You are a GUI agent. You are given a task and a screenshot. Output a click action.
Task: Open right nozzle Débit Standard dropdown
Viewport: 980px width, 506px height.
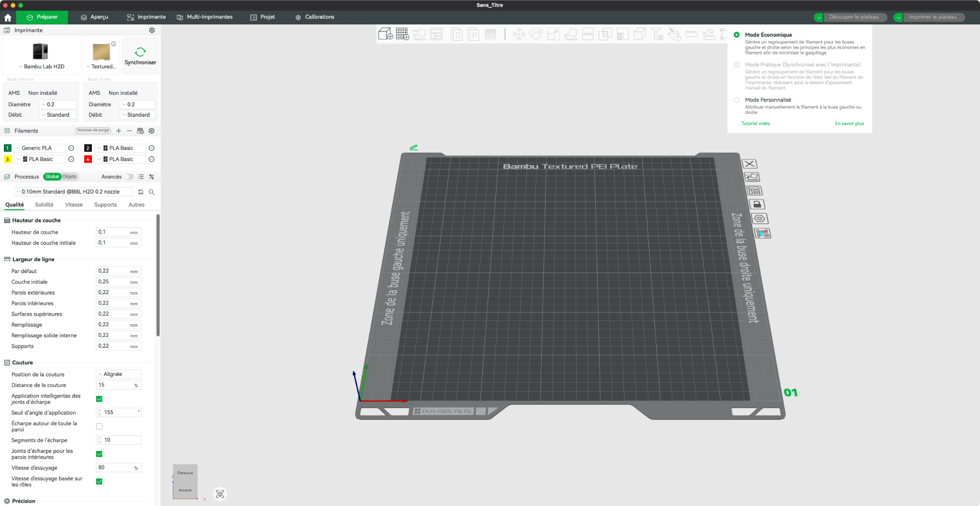point(138,115)
